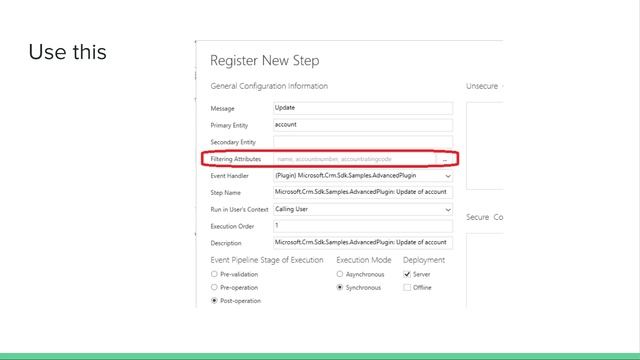Click the Message field containing Update
Screen dimensions: 640x360
coord(363,108)
